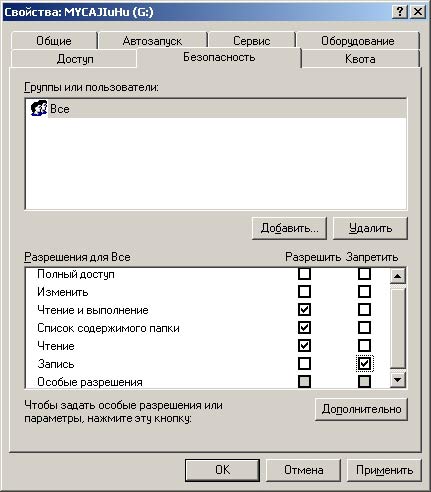431x492 pixels.
Task: Click the help question mark icon
Action: (x=400, y=12)
